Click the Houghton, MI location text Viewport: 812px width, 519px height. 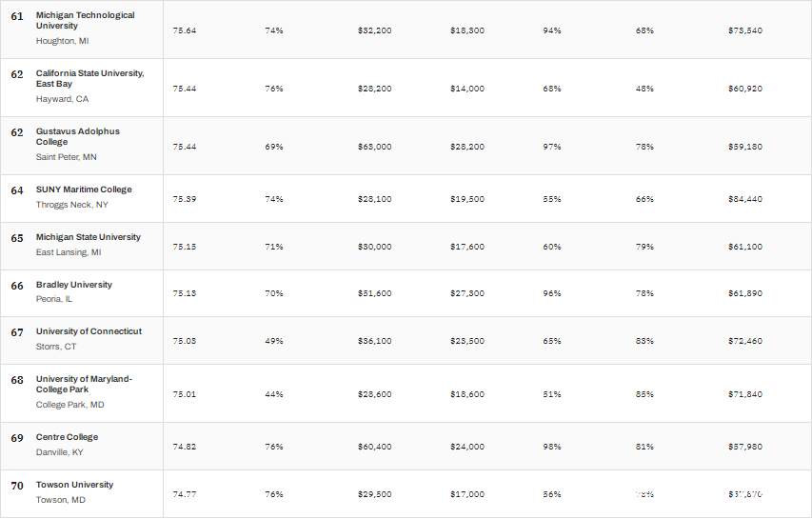(62, 41)
